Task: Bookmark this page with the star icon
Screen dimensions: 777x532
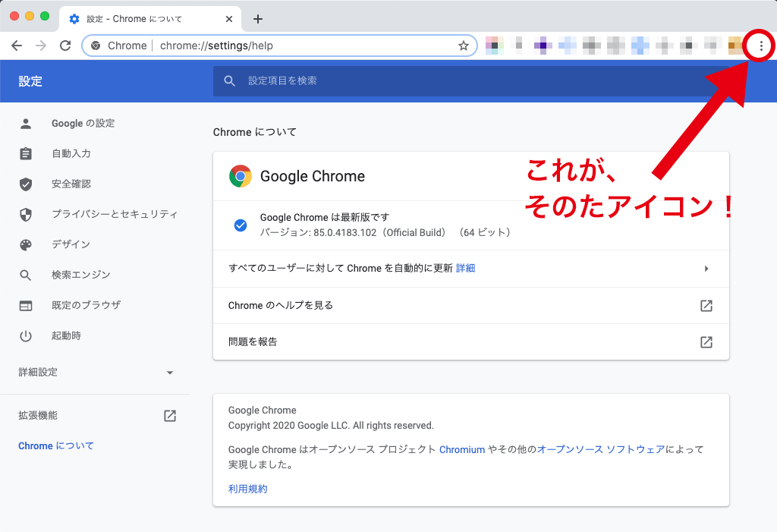Action: tap(464, 46)
